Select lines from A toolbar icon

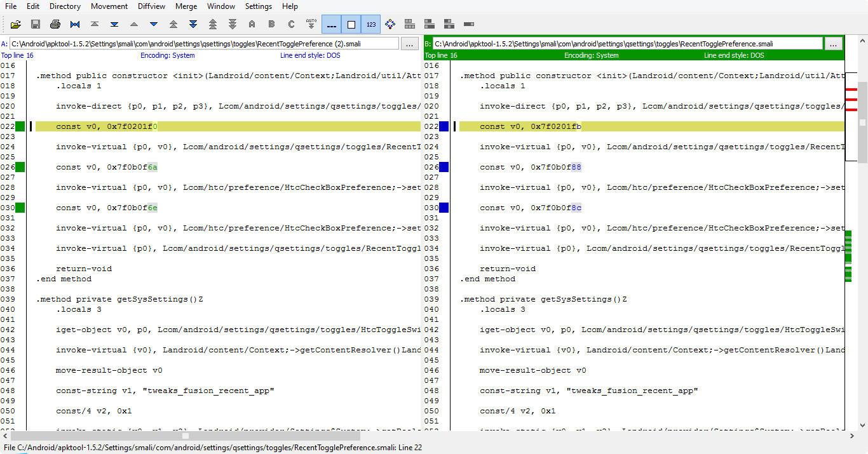click(252, 24)
